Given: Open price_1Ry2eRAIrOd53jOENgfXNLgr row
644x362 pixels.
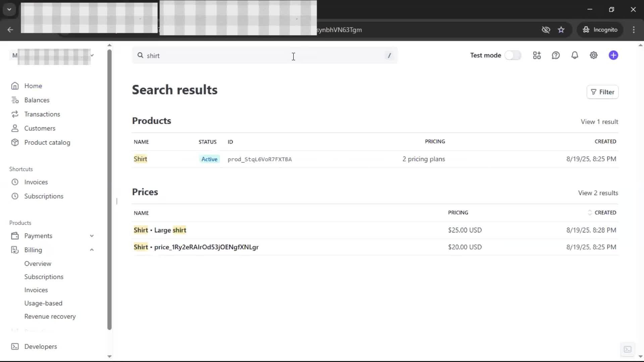Looking at the screenshot, I should pyautogui.click(x=375, y=247).
